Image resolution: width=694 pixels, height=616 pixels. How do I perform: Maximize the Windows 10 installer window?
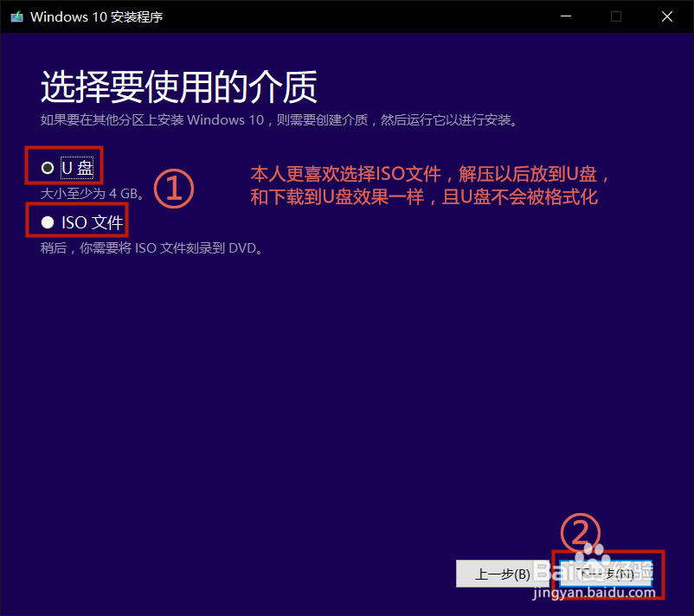(x=615, y=16)
